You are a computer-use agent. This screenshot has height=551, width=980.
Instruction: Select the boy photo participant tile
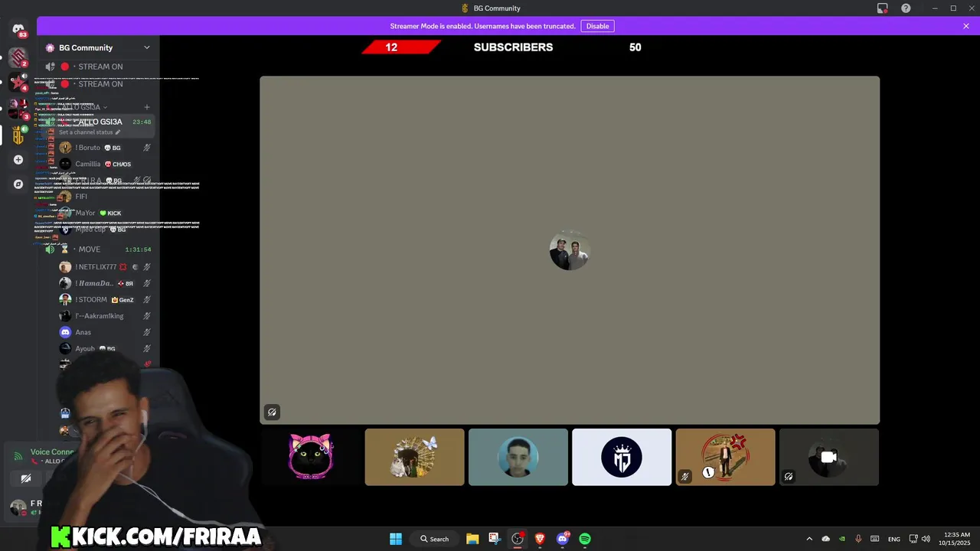coord(518,457)
